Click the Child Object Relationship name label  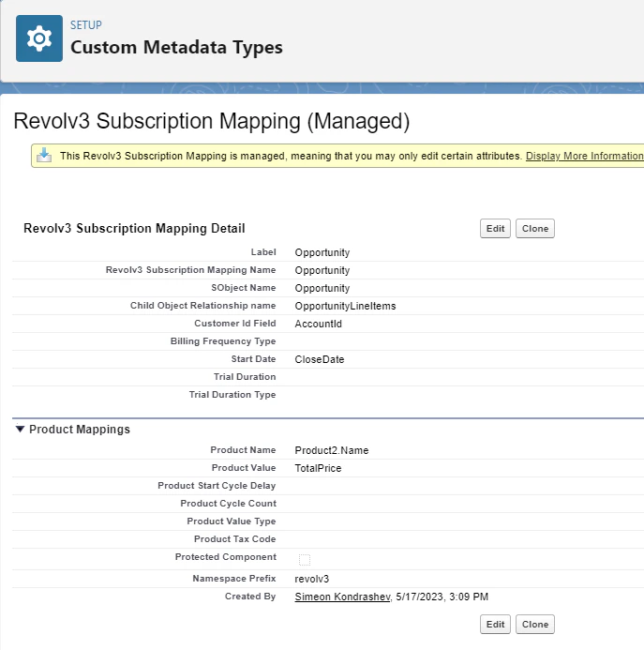click(x=203, y=306)
